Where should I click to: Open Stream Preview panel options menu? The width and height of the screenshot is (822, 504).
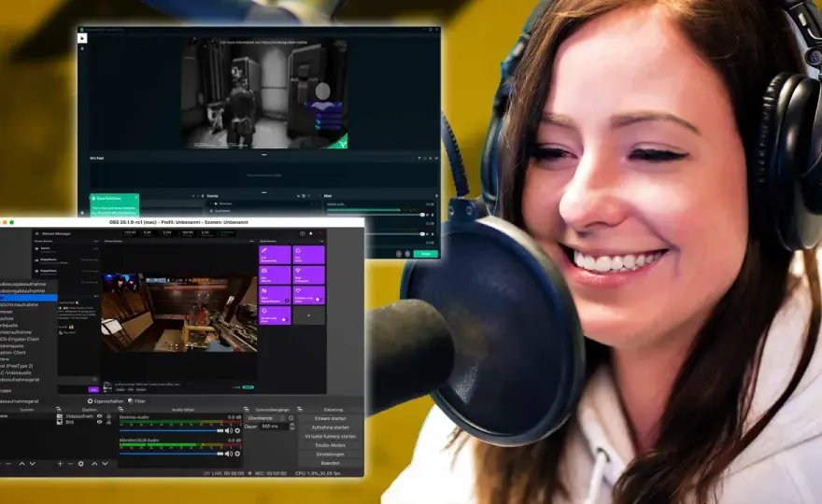252,242
